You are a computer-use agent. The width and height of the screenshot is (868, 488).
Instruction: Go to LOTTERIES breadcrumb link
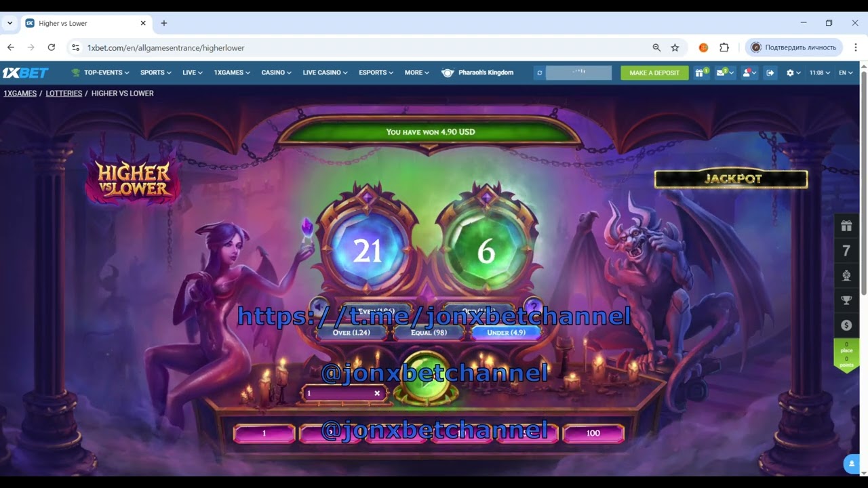[64, 94]
